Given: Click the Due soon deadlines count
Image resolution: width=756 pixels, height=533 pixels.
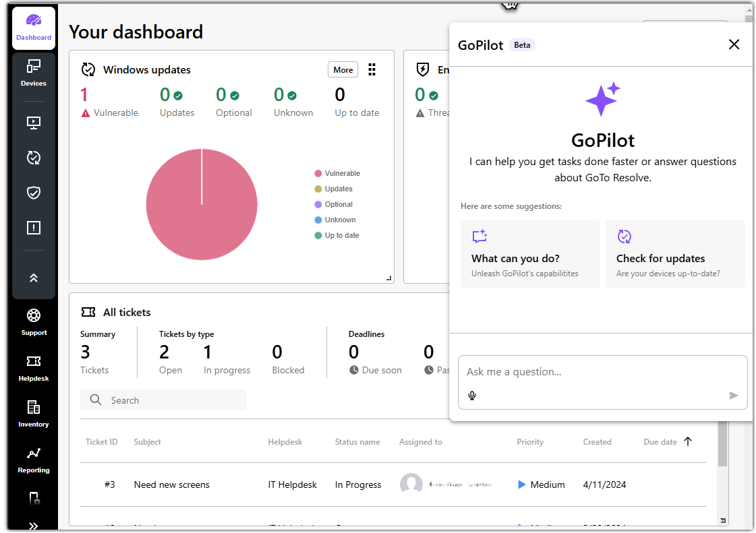Looking at the screenshot, I should 354,352.
